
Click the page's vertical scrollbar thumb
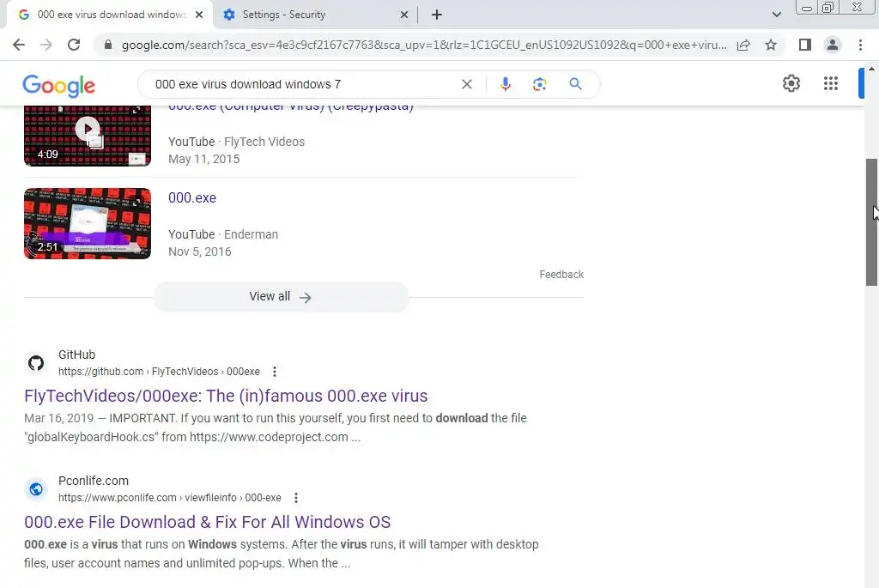coord(872,222)
